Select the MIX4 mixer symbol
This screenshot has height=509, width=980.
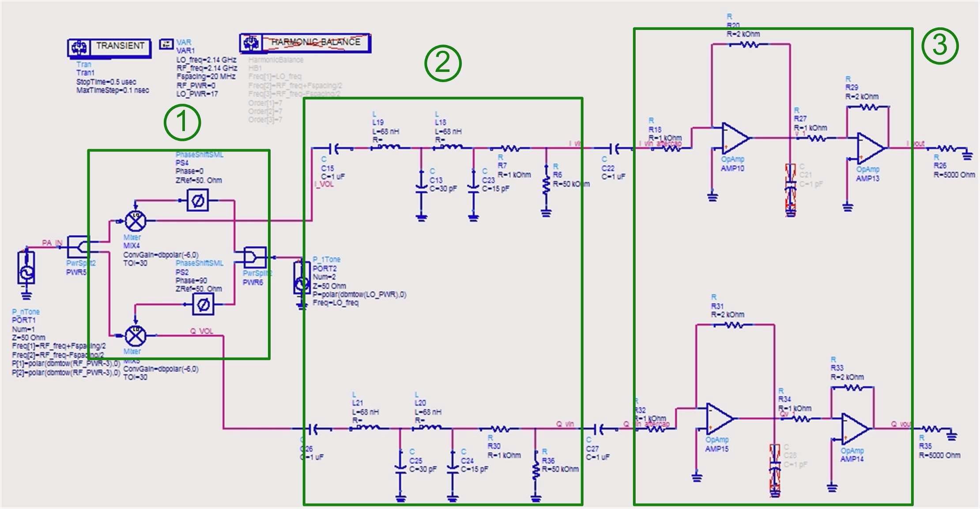tap(135, 221)
